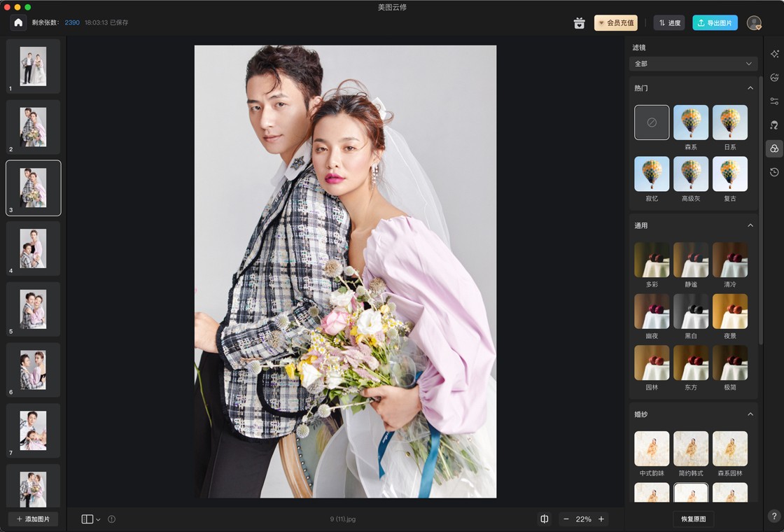Open the 全部 filter category dropdown
784x532 pixels.
pos(693,64)
